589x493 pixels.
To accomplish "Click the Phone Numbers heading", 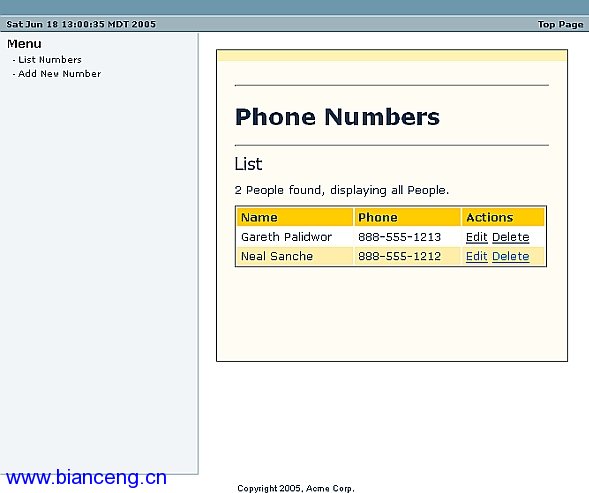I will 337,117.
